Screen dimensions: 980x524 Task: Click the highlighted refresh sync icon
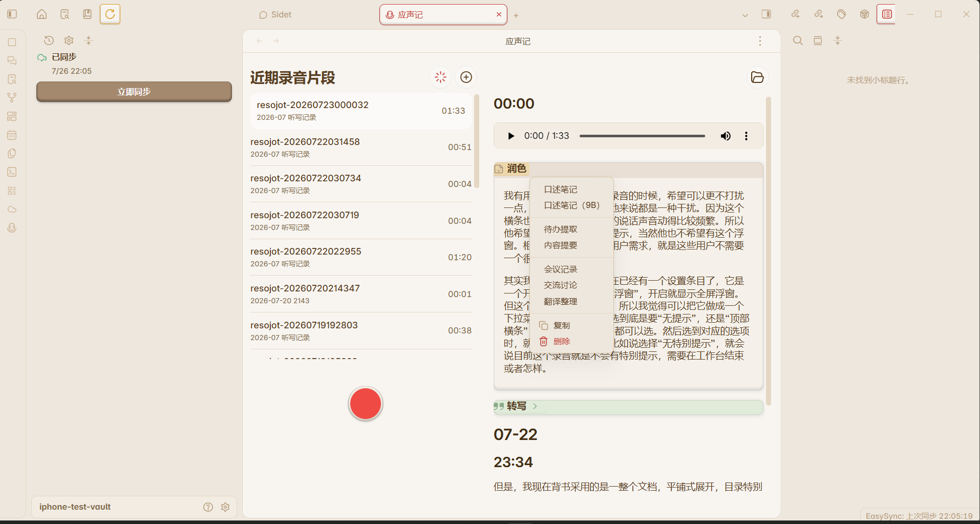110,14
